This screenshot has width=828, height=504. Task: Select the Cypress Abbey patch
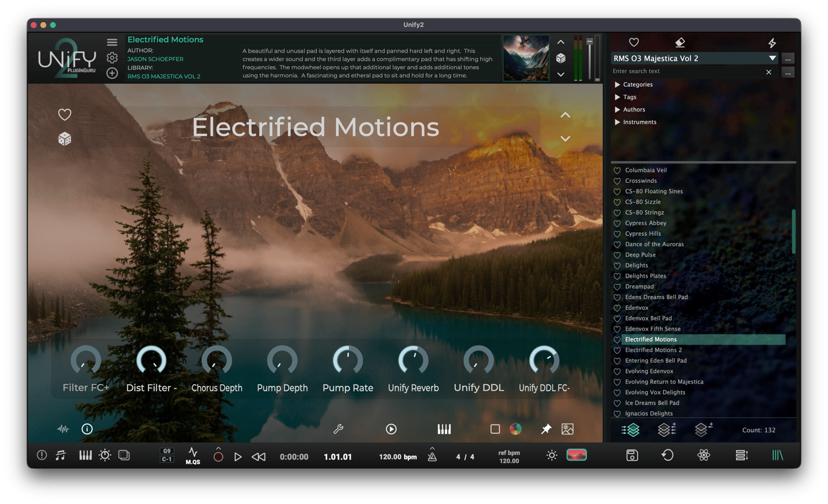[646, 223]
